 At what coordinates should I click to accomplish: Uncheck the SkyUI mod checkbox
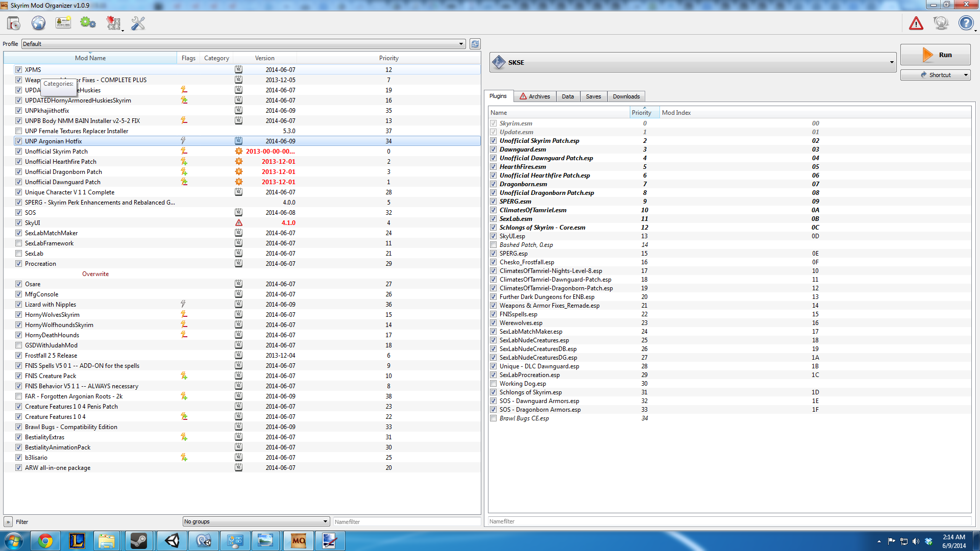(x=18, y=223)
